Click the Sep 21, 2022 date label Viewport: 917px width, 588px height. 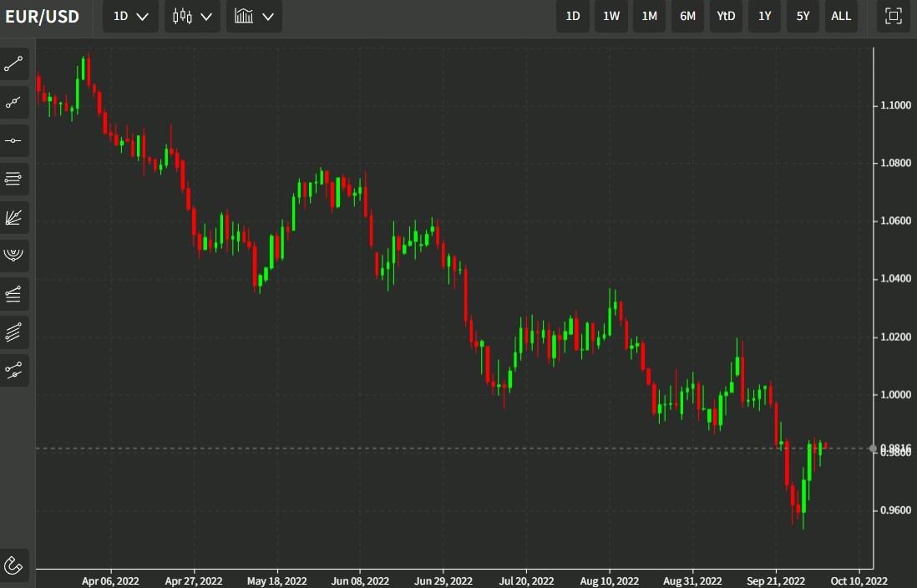[x=776, y=581]
